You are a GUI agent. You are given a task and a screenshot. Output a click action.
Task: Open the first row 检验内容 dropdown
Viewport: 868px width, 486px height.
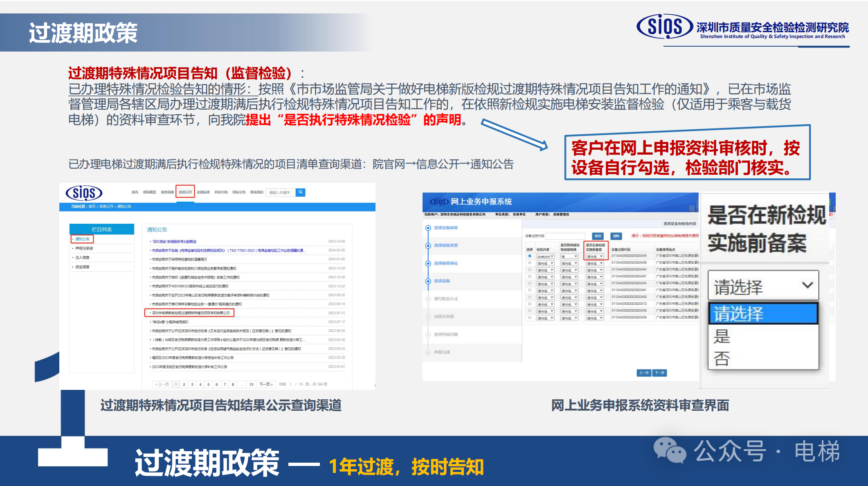coord(545,256)
